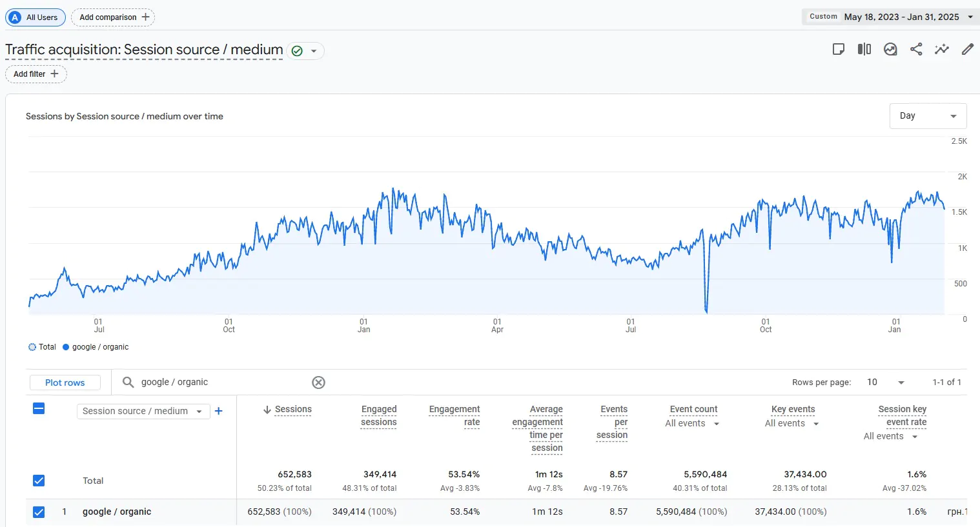Toggle the google / organic row checkbox
980x527 pixels.
tap(39, 512)
